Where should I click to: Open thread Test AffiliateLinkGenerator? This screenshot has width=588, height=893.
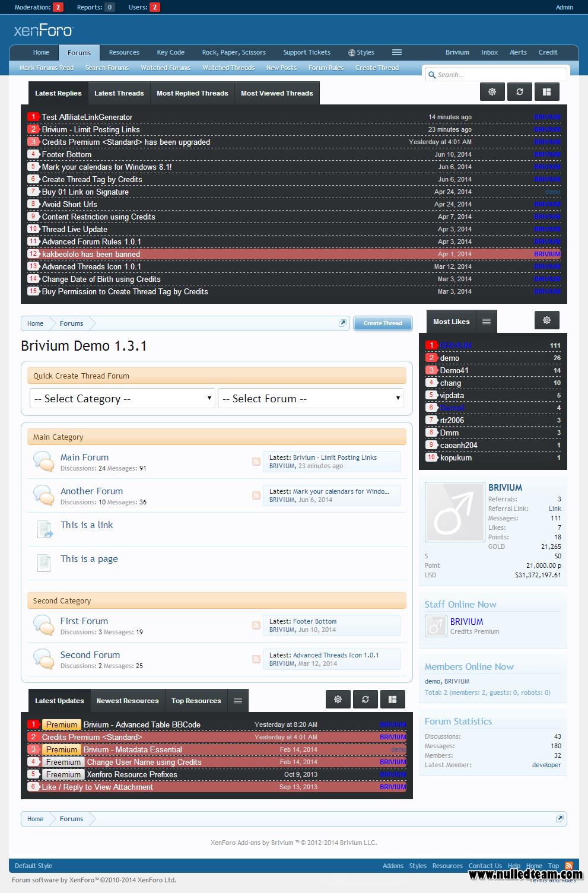(x=87, y=117)
